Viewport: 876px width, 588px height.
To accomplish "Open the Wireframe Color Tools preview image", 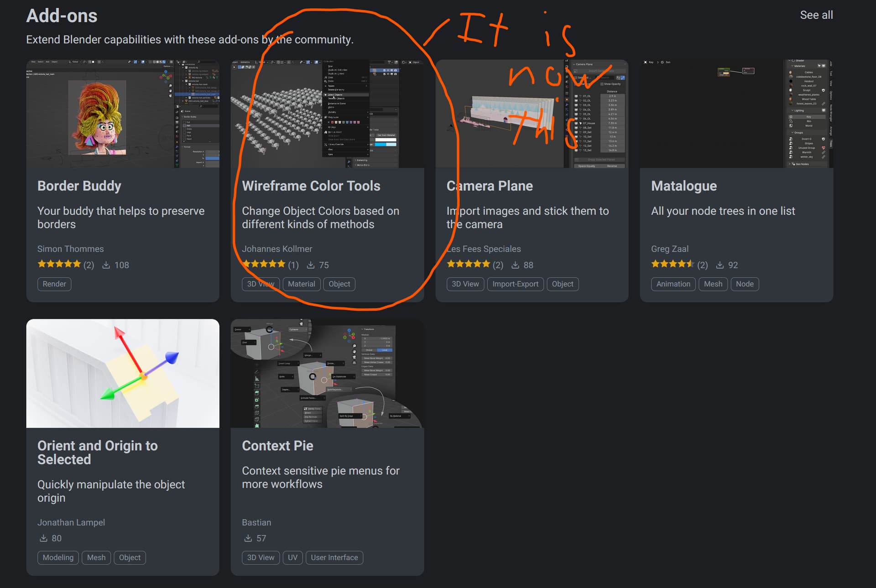I will tap(327, 114).
